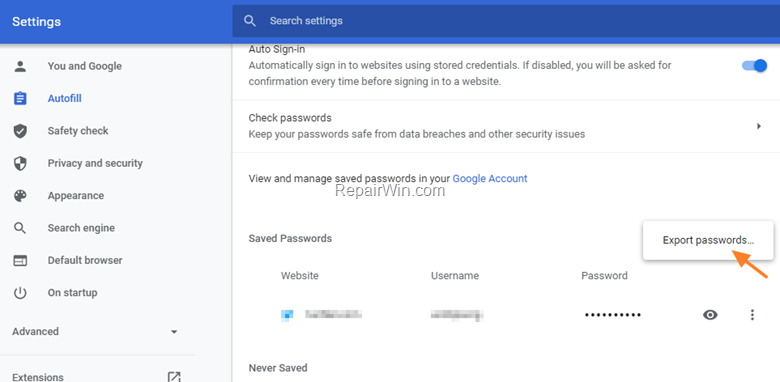Click the Default browser window icon
The width and height of the screenshot is (780, 382).
point(20,260)
